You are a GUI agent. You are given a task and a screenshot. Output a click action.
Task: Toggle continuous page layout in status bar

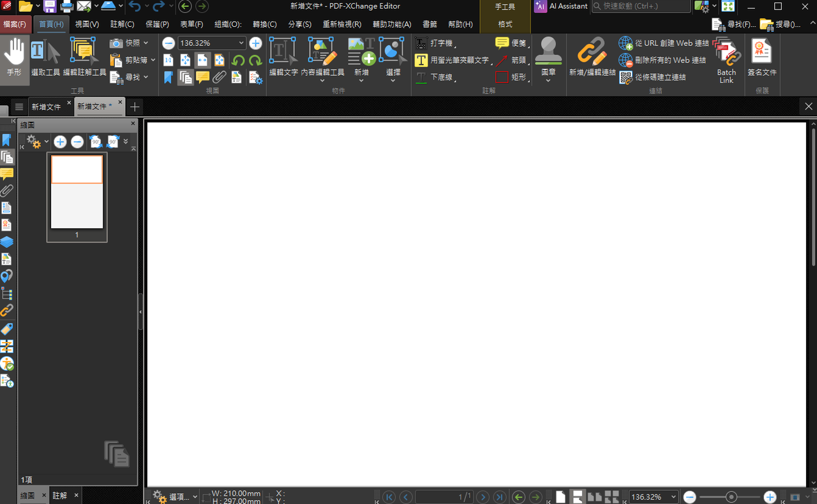tap(578, 497)
